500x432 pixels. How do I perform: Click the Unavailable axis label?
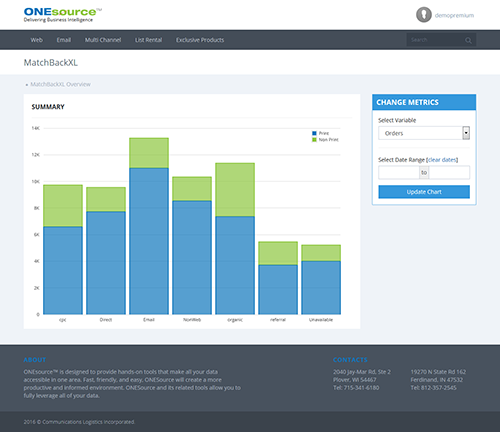point(321,320)
